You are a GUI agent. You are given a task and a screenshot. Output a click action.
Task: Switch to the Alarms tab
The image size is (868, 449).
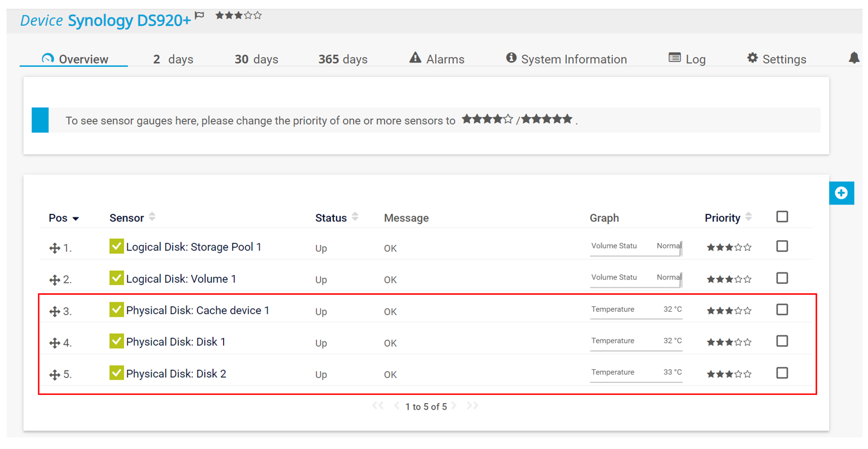437,59
